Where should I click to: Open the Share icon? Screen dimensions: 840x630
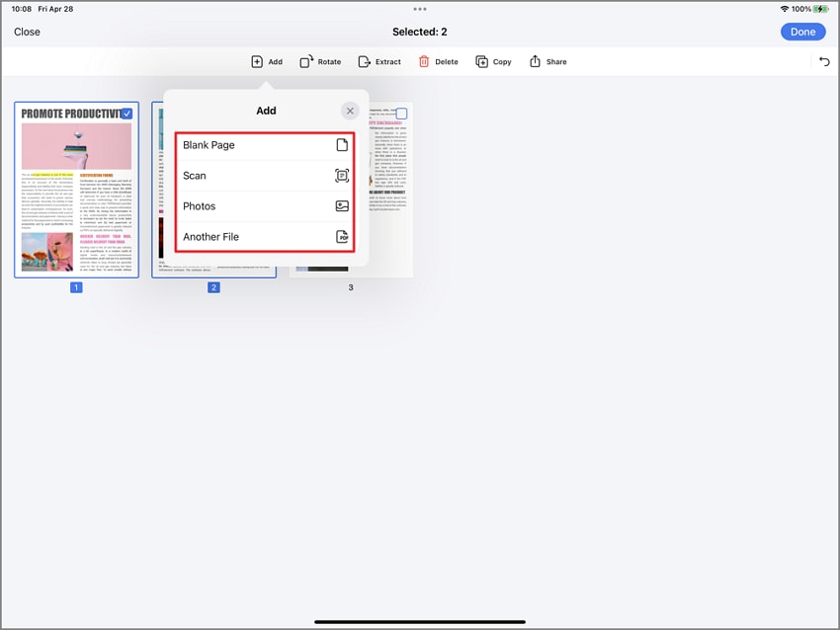[535, 61]
